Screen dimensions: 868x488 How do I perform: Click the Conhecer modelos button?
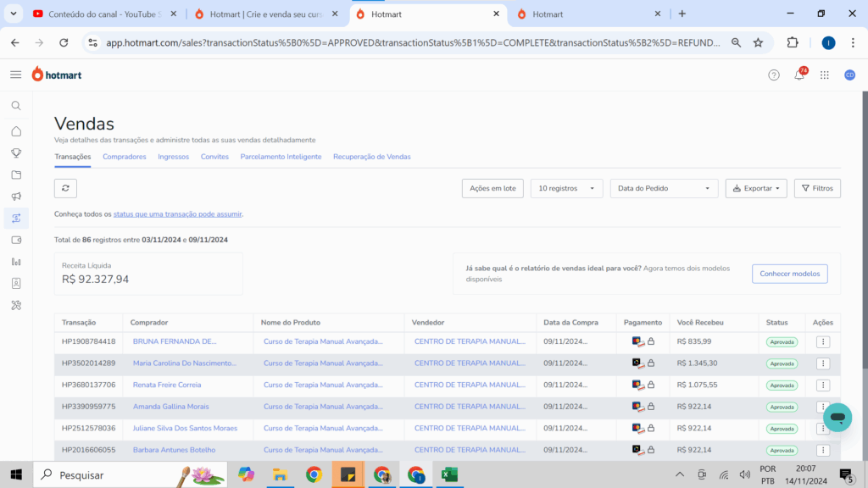pyautogui.click(x=790, y=274)
